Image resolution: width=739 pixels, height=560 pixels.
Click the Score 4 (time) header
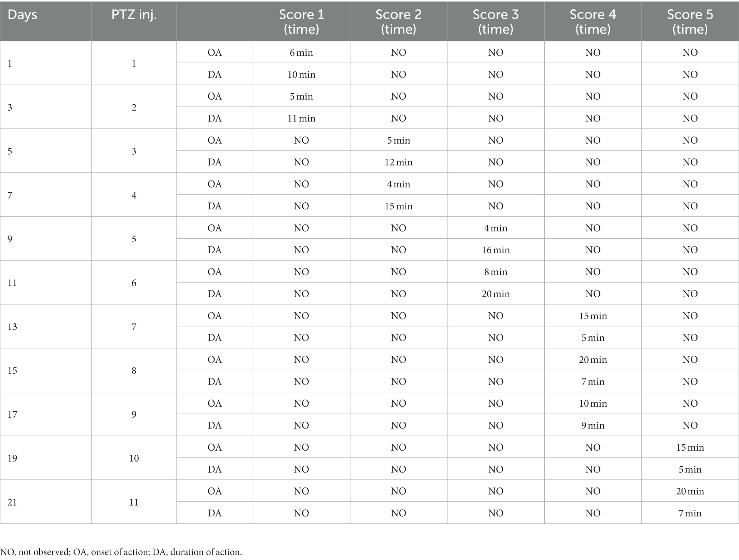click(593, 21)
